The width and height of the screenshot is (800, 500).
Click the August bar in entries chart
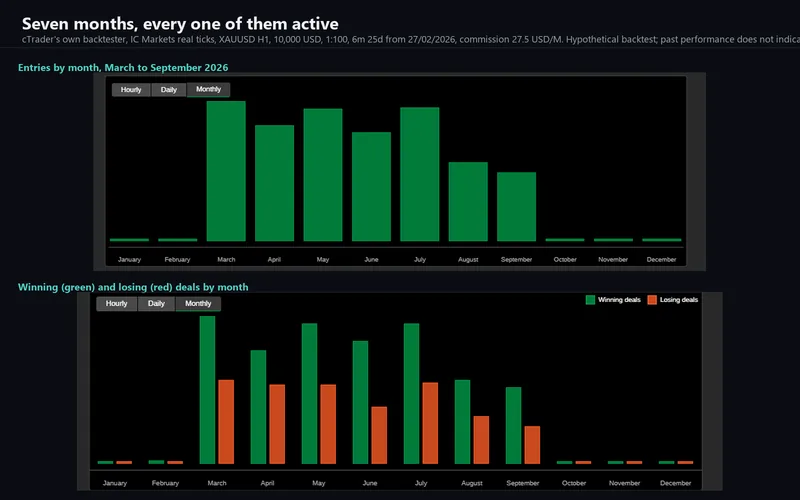468,202
